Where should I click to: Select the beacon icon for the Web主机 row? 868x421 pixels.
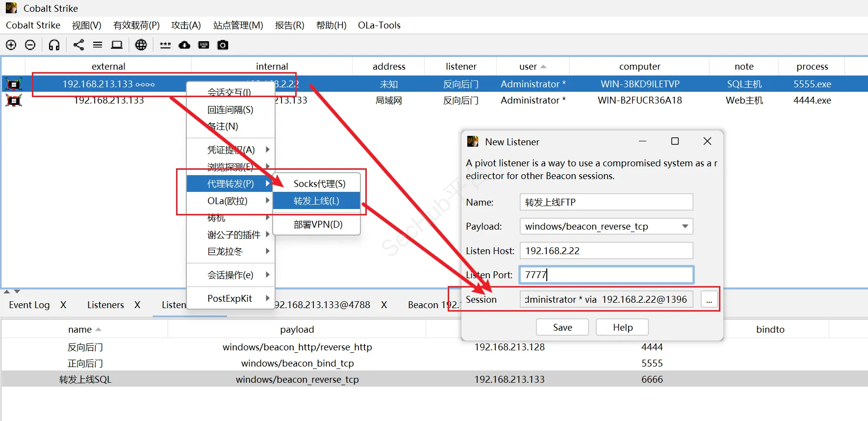(13, 100)
